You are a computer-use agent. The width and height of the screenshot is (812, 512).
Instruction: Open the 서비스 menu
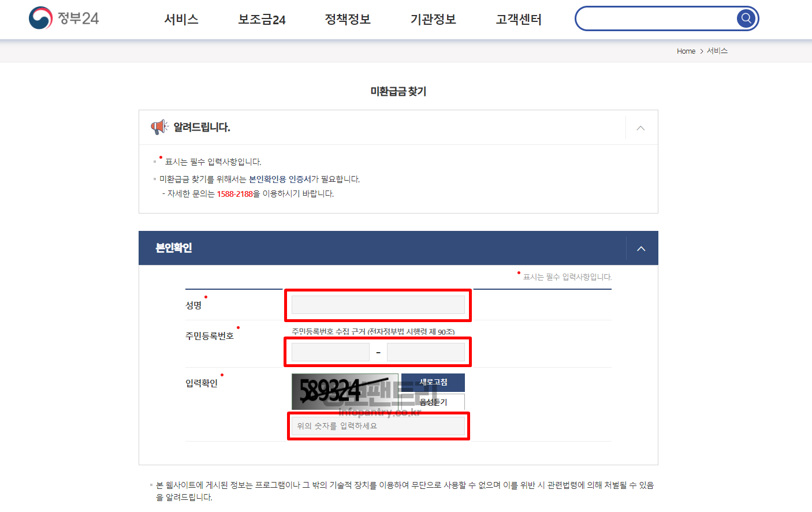(181, 20)
